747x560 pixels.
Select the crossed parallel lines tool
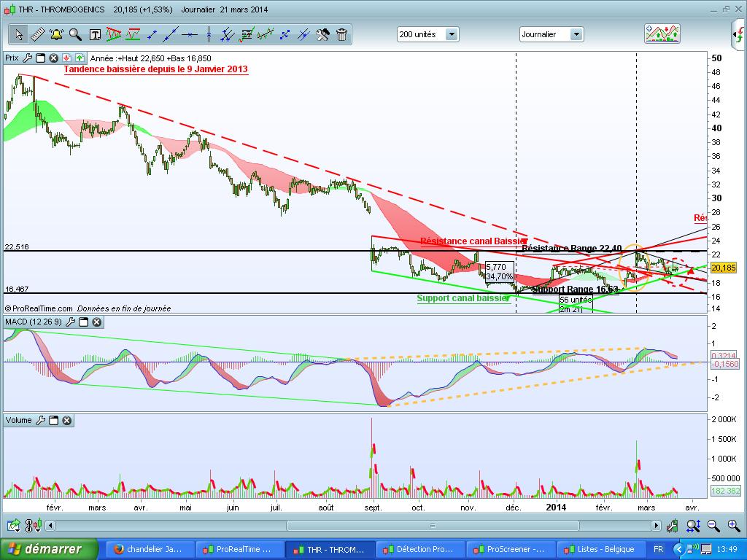point(303,34)
